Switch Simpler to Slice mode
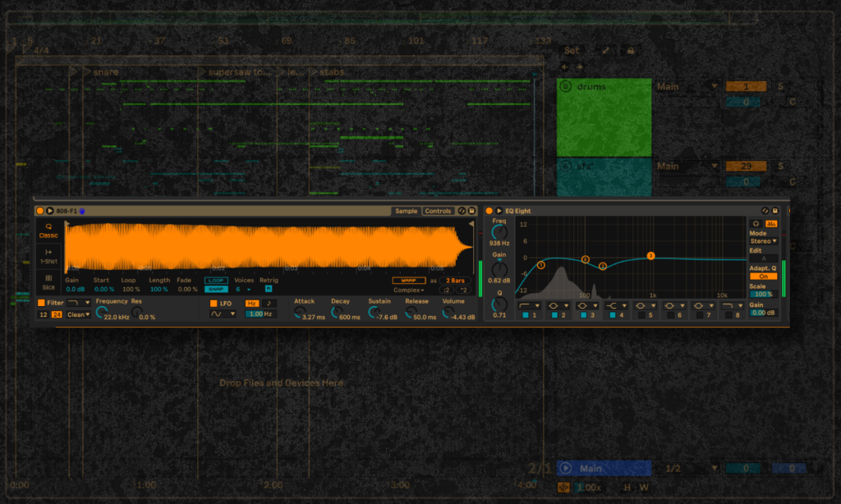 (x=48, y=282)
